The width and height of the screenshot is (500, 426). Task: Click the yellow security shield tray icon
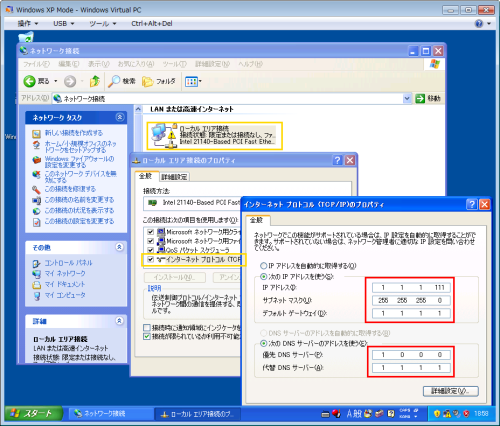pos(437,414)
